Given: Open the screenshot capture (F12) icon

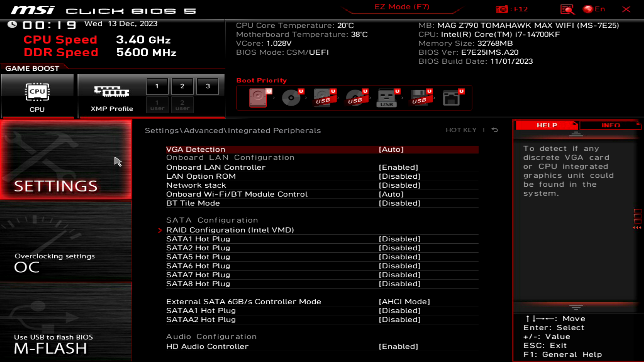Looking at the screenshot, I should 502,9.
